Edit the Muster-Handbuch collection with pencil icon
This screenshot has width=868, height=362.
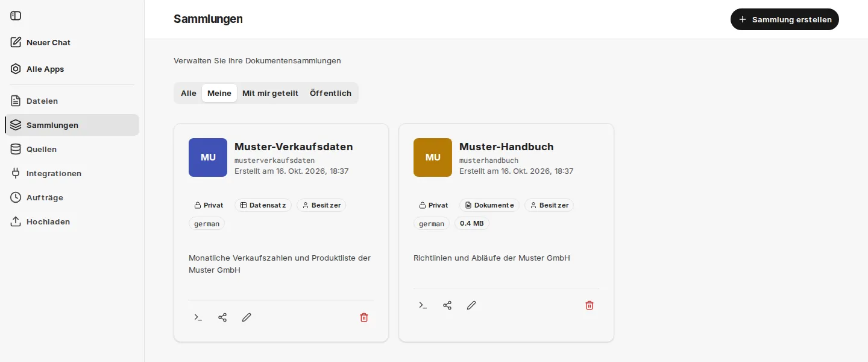[471, 305]
